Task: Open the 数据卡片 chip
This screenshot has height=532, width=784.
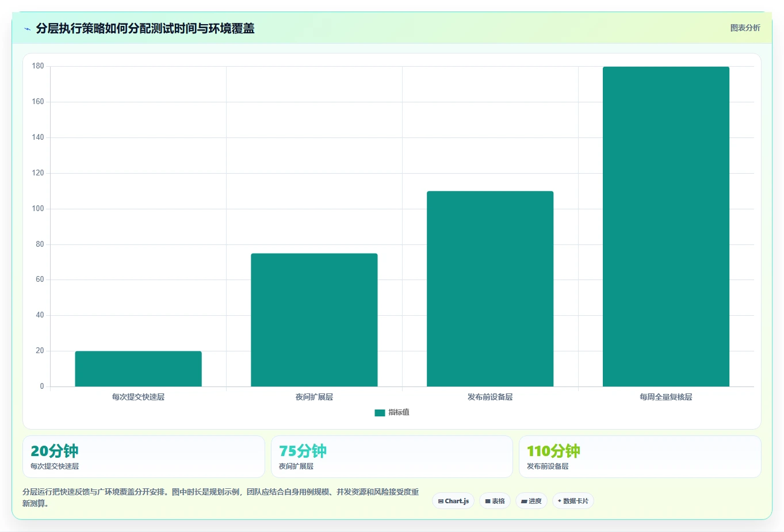Action: point(573,501)
